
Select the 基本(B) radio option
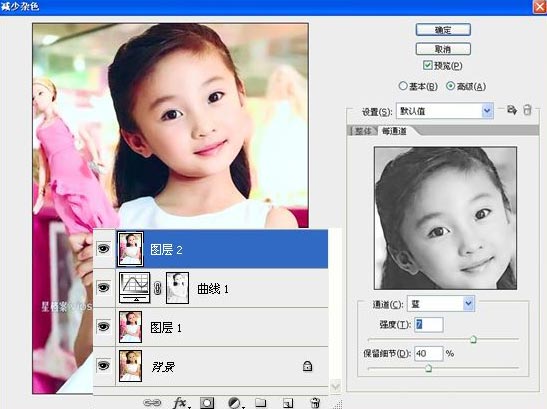click(x=403, y=86)
